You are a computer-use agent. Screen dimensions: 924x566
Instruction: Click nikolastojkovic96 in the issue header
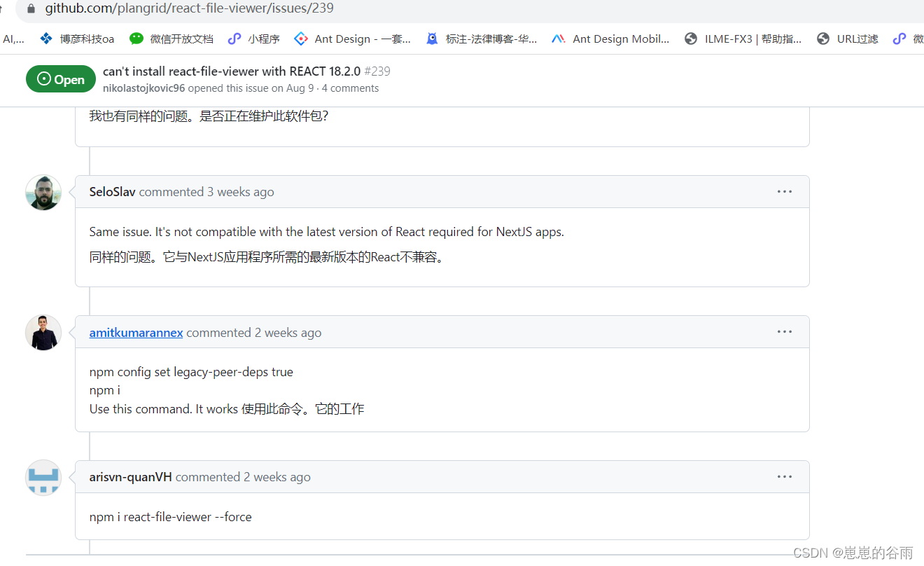point(143,88)
